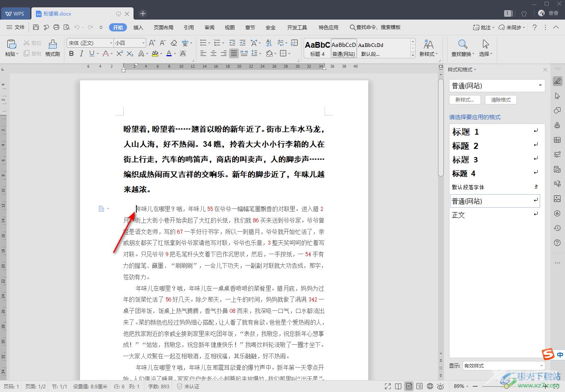Expand the styles gallery

(413, 55)
